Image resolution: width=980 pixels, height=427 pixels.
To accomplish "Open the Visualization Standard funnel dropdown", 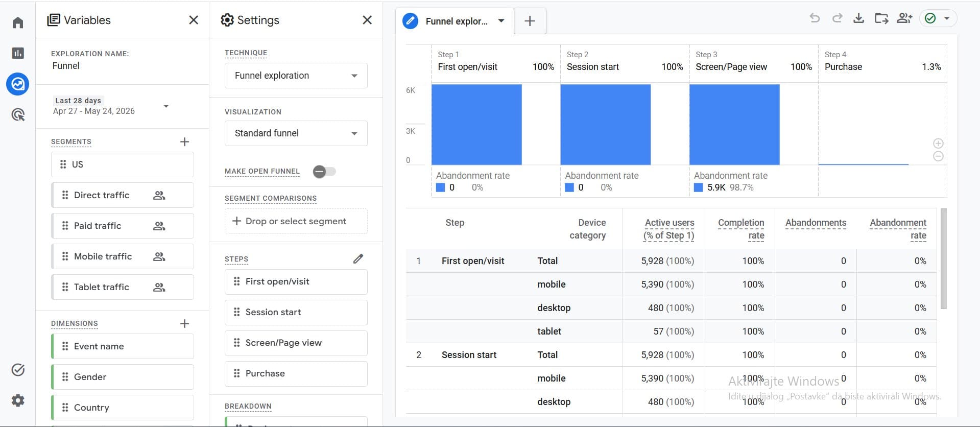I will (296, 133).
